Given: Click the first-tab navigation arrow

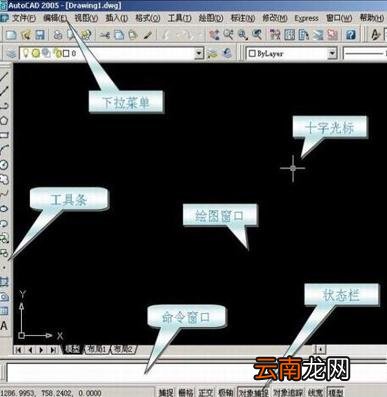Looking at the screenshot, I should (x=19, y=350).
